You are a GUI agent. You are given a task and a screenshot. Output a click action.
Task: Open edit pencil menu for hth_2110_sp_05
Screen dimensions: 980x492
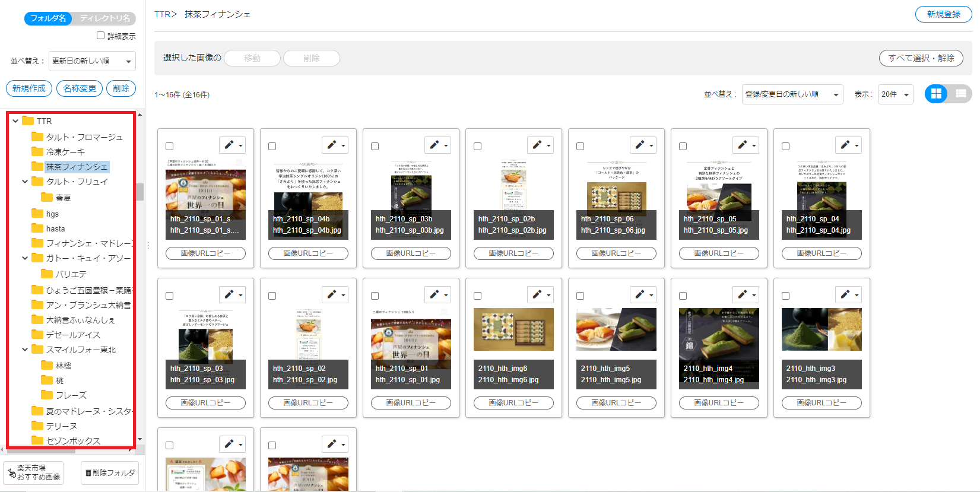coord(746,145)
